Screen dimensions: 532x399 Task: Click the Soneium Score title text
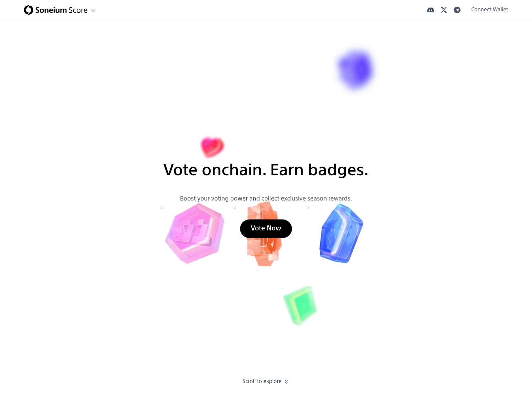pyautogui.click(x=62, y=10)
